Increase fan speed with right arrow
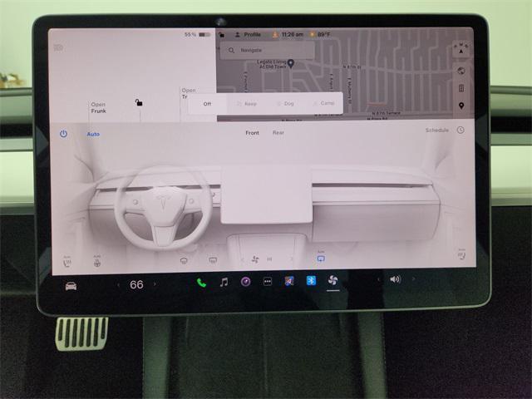532x399 pixels. [x=292, y=259]
